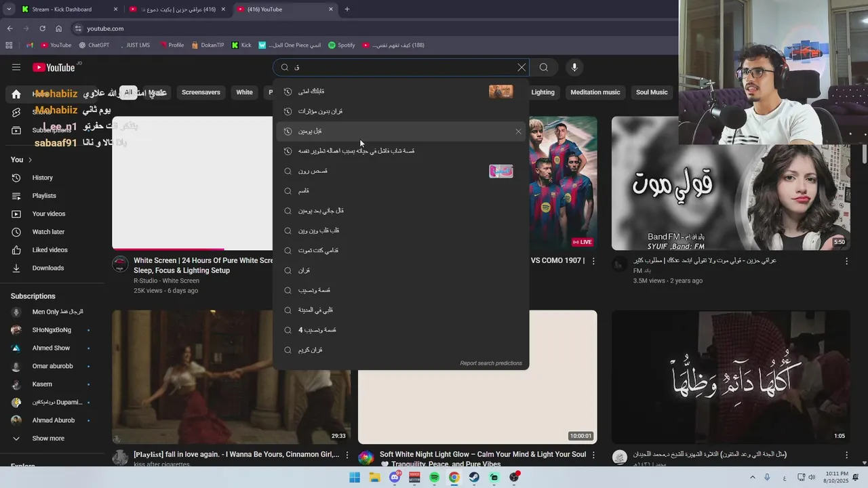Expand subscriptions with Show more

pyautogui.click(x=48, y=439)
